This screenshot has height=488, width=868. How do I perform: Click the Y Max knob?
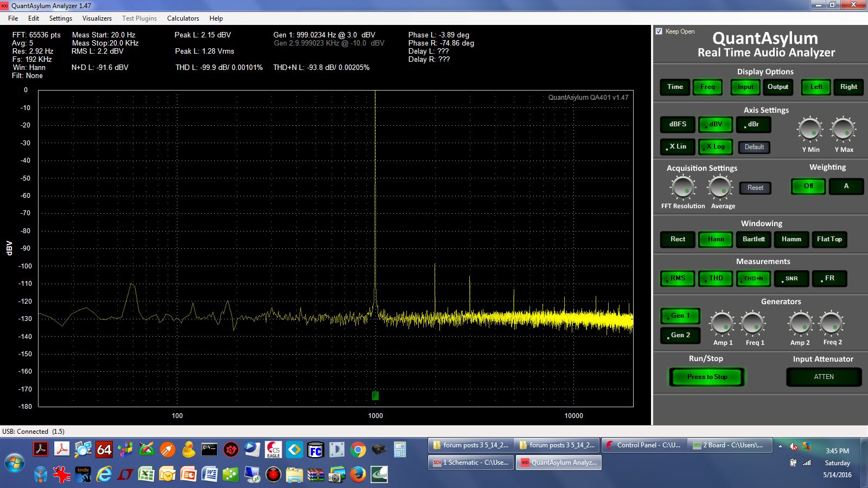[x=843, y=130]
